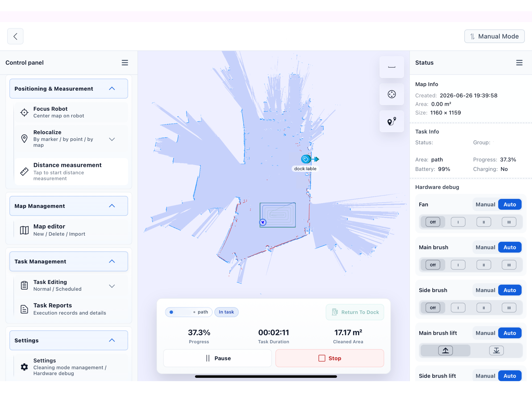The height and width of the screenshot is (399, 532).
Task: Click the Map editor map icon
Action: pyautogui.click(x=24, y=230)
